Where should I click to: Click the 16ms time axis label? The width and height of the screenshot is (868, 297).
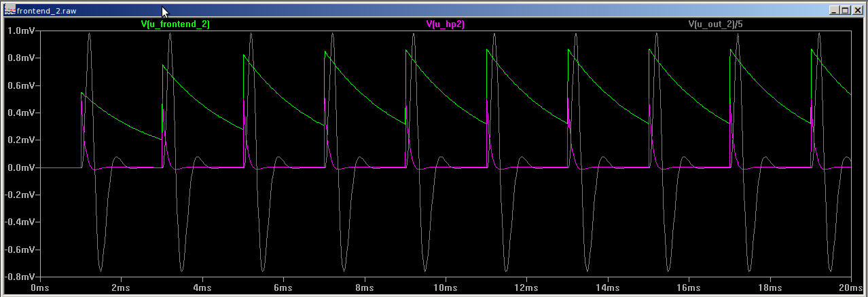pyautogui.click(x=689, y=287)
